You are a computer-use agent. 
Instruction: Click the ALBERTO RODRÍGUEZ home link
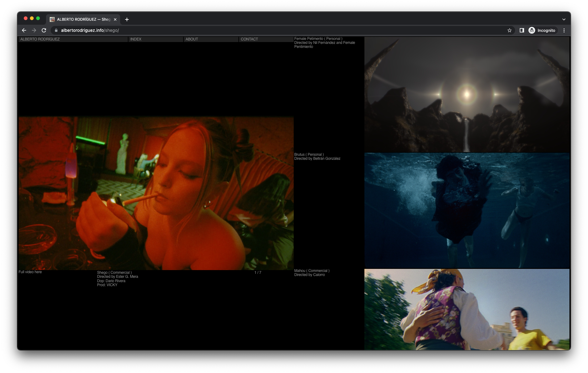tap(40, 39)
